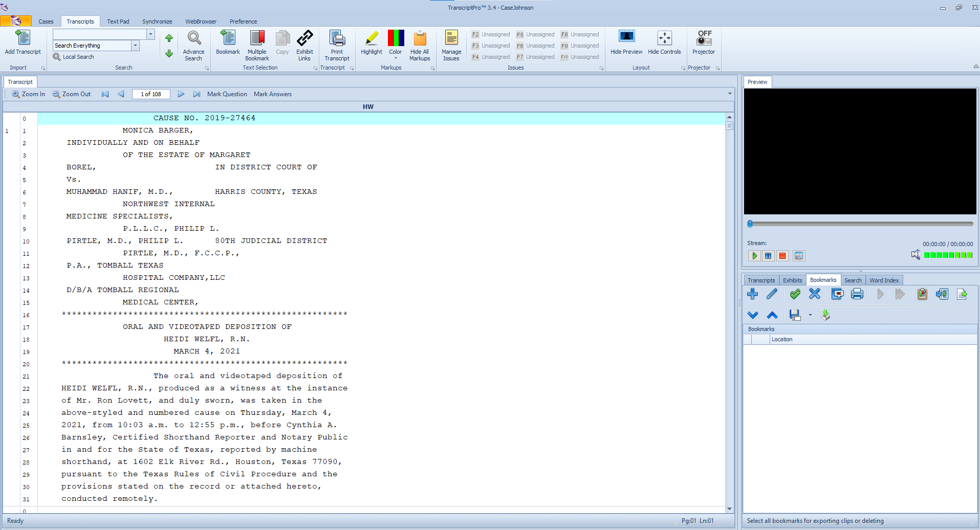Viewport: 980px width, 530px height.
Task: Open the Preference menu
Action: tap(244, 21)
